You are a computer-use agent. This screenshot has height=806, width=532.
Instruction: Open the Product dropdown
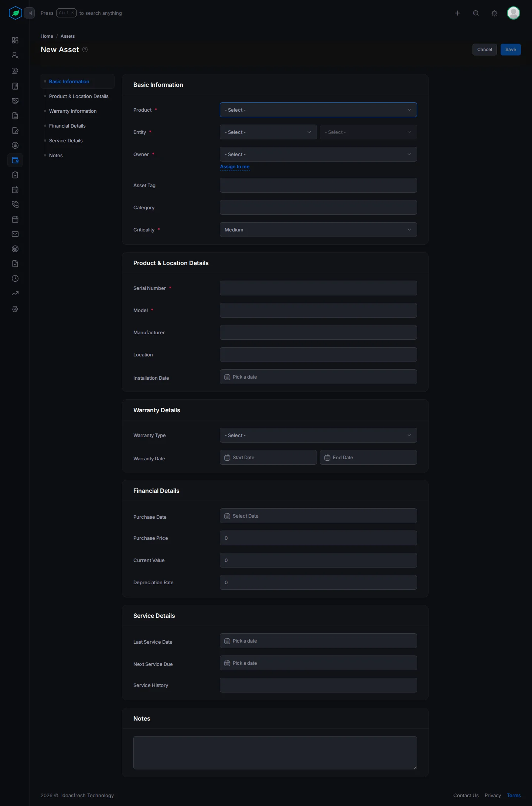(x=318, y=110)
